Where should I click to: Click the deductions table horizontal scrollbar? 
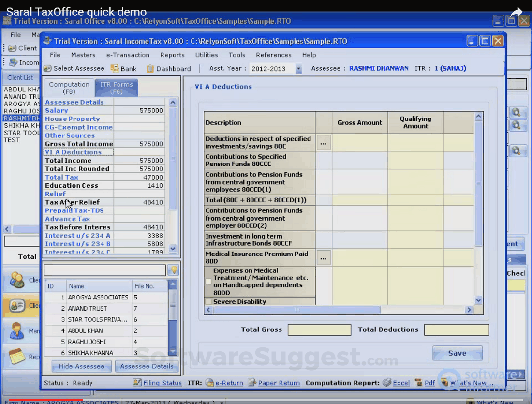pos(297,310)
